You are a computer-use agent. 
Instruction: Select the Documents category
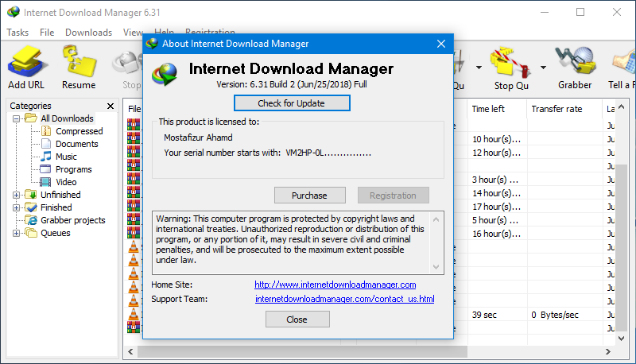(x=76, y=144)
